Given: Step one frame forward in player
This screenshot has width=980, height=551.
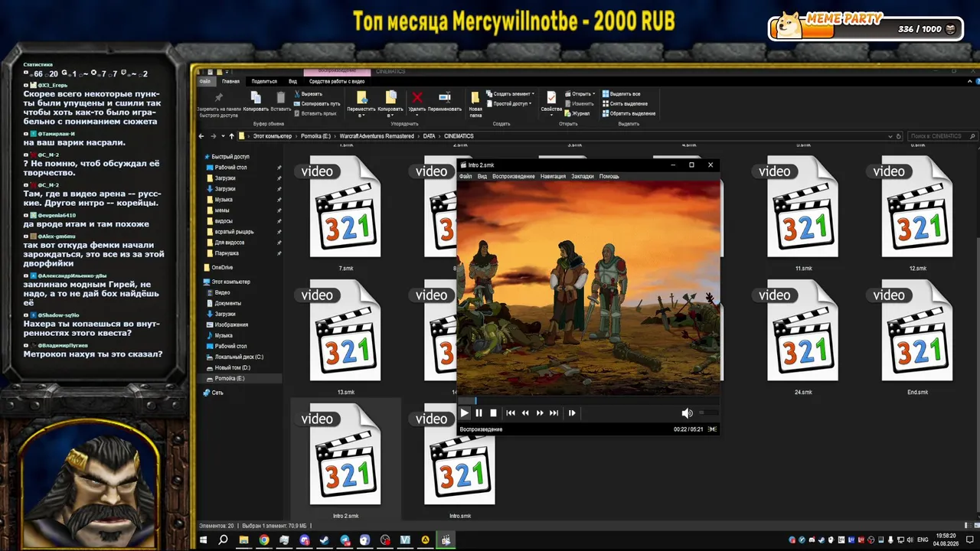Looking at the screenshot, I should pos(571,413).
